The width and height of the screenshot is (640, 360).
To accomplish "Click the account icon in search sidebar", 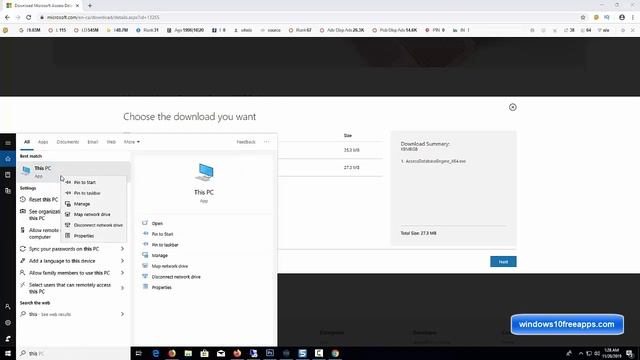I will coord(8,307).
